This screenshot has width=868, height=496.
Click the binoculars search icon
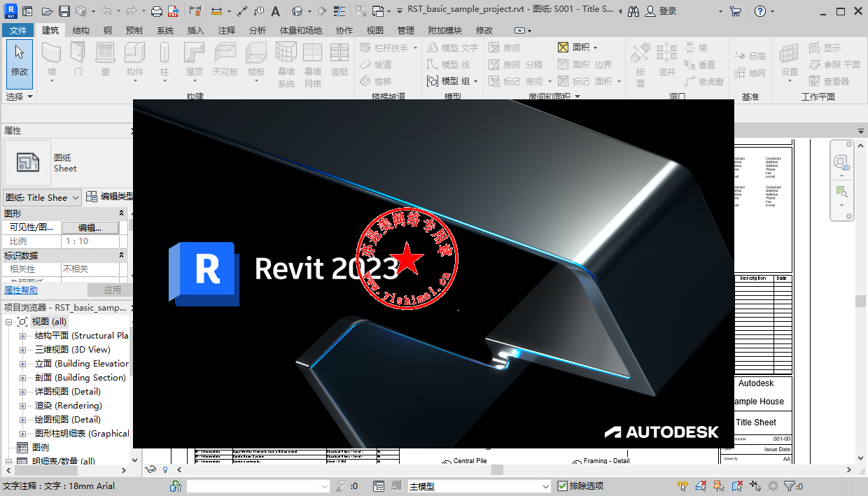click(633, 11)
